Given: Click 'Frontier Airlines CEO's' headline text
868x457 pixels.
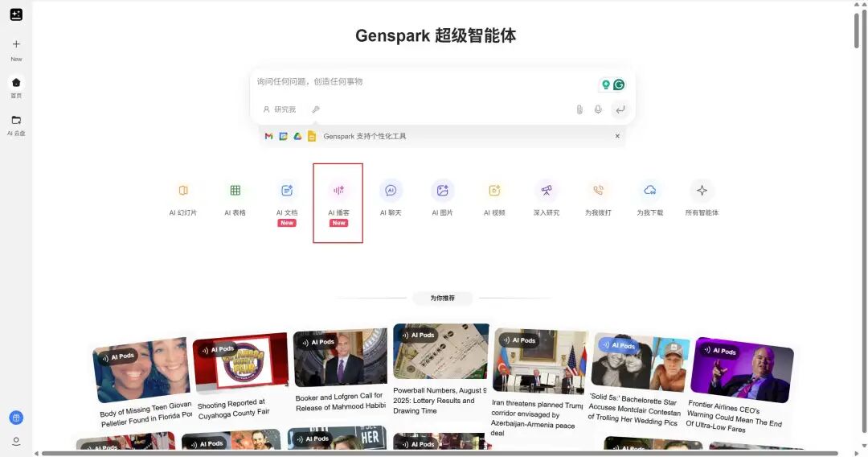Looking at the screenshot, I should click(x=724, y=407).
